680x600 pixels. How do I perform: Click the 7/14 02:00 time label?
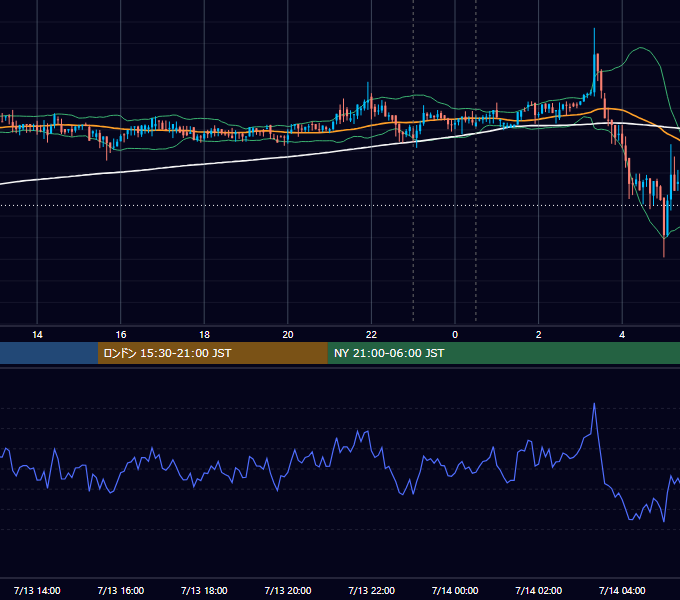point(539,590)
